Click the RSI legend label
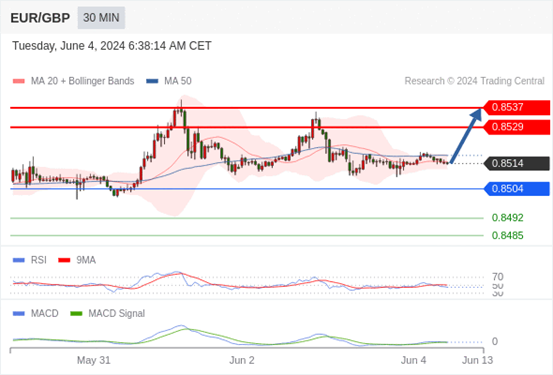 point(39,260)
